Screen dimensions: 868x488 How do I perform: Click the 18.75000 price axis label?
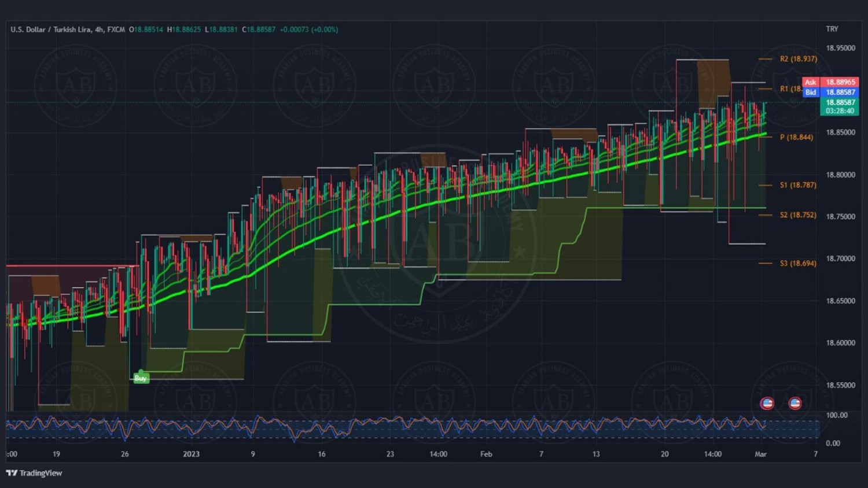point(840,217)
